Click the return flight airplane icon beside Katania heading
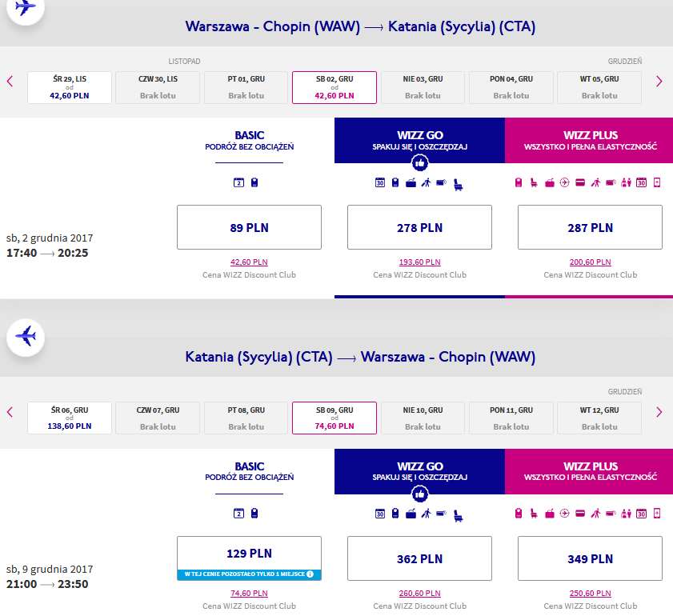The image size is (673, 616). 26,337
